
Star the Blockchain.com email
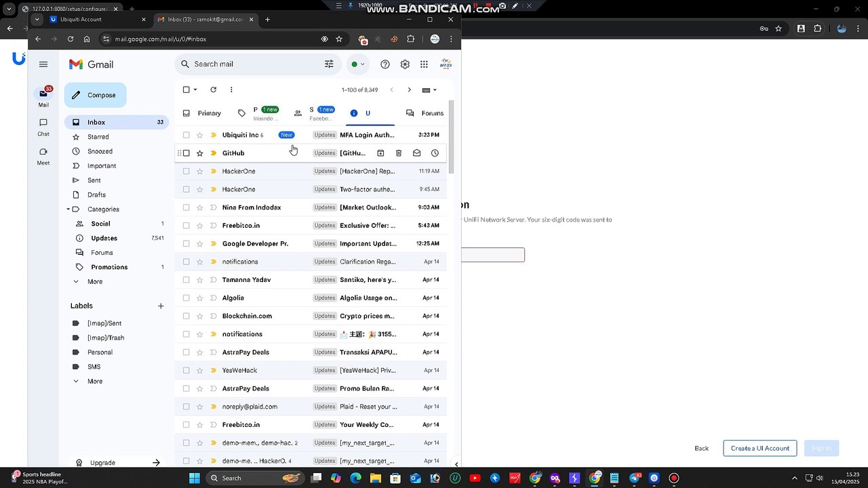coord(199,316)
